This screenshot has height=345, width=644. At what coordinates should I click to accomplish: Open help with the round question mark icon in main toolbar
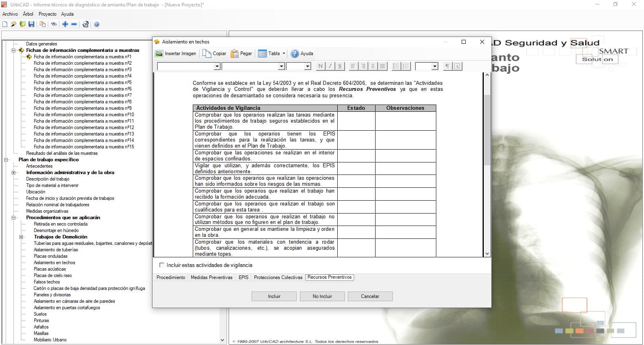97,24
